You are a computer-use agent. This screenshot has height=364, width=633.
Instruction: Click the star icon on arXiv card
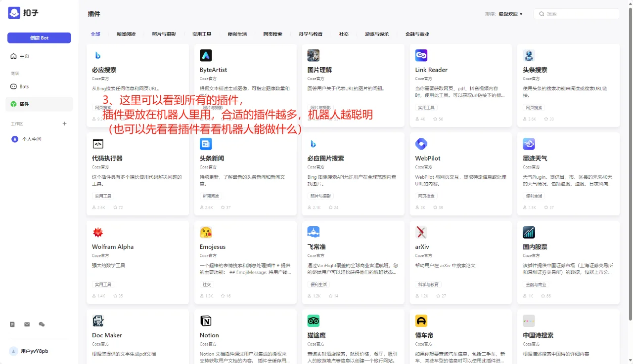tap(439, 296)
